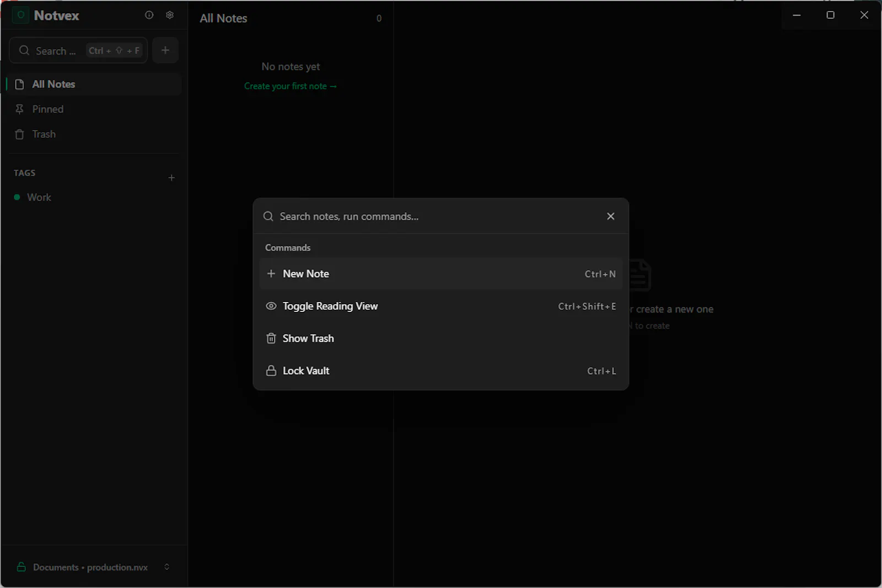Click the sidebar Search field
The image size is (882, 588).
(78, 50)
